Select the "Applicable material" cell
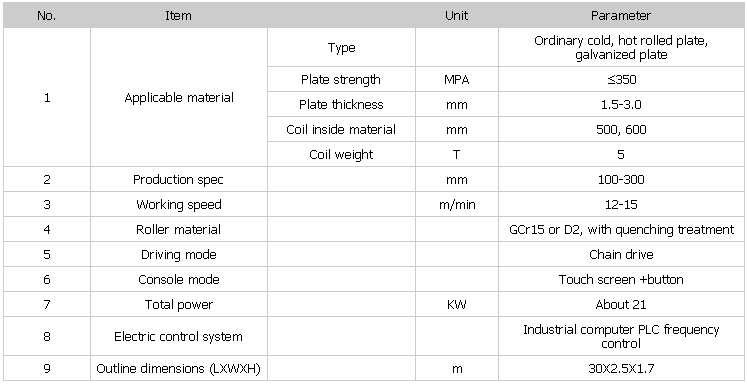The image size is (747, 386). coord(179,98)
